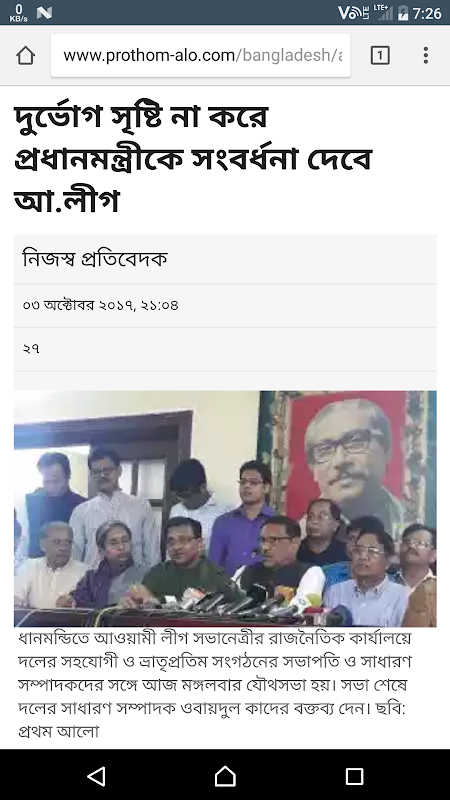
Task: Open recent apps with the square button
Action: (354, 776)
